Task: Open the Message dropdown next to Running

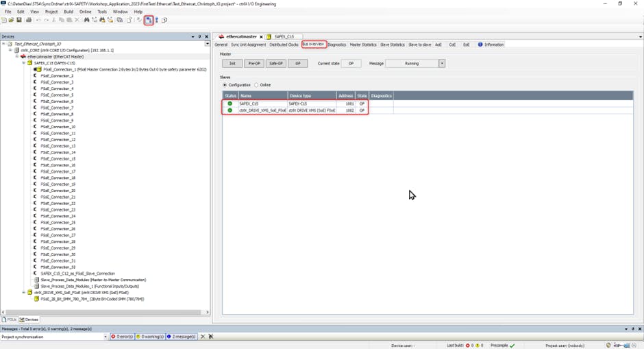Action: click(442, 63)
